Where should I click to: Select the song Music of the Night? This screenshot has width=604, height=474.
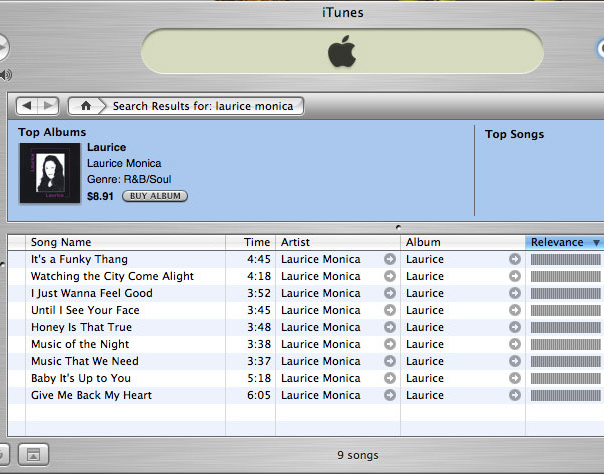pyautogui.click(x=80, y=344)
